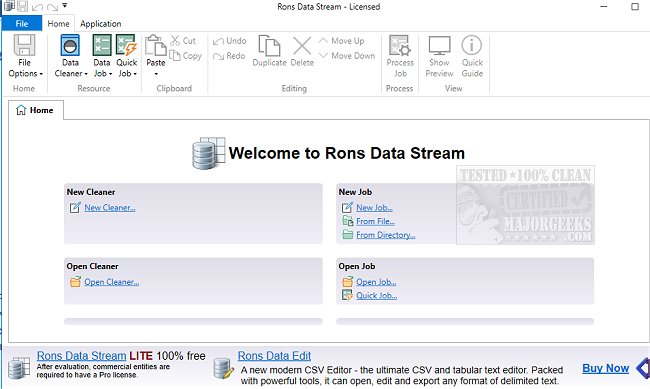Open the Quick Guide info icon
The image size is (650, 389).
[472, 45]
